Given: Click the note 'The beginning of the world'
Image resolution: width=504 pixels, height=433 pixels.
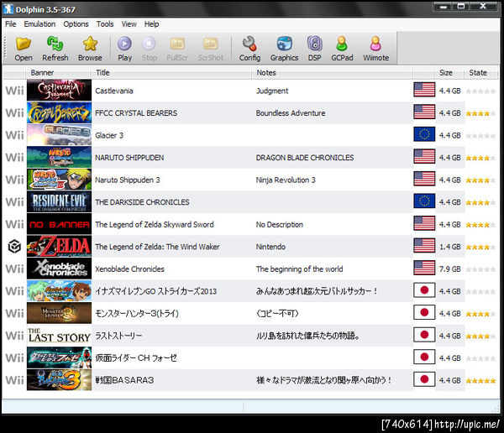Looking at the screenshot, I should 299,269.
